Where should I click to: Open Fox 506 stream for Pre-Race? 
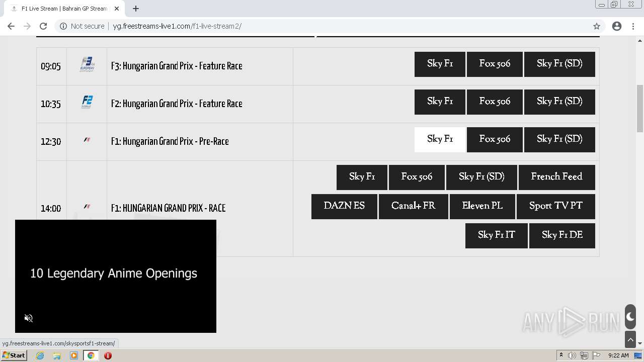click(495, 139)
